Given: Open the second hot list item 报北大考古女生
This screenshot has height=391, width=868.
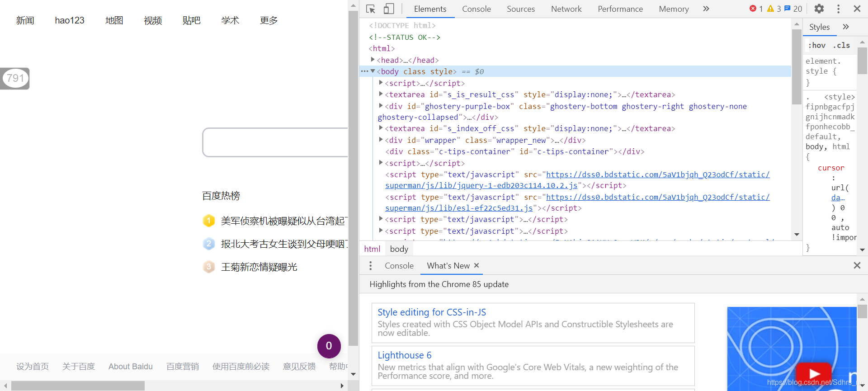Looking at the screenshot, I should (284, 244).
